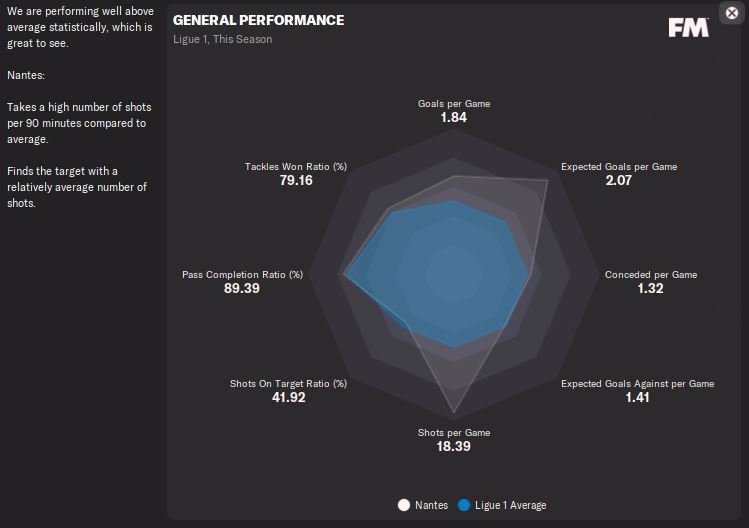Toggle the Ligue 1 Average legend label

(511, 505)
